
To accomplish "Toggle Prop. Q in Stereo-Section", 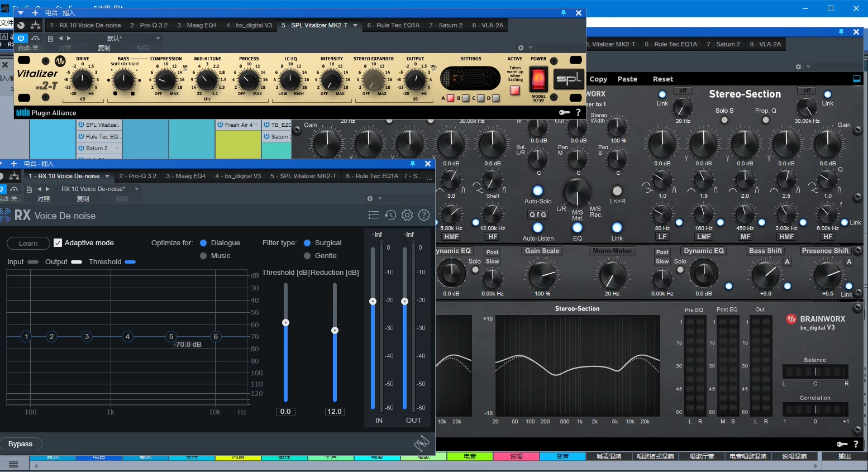I will coord(766,120).
